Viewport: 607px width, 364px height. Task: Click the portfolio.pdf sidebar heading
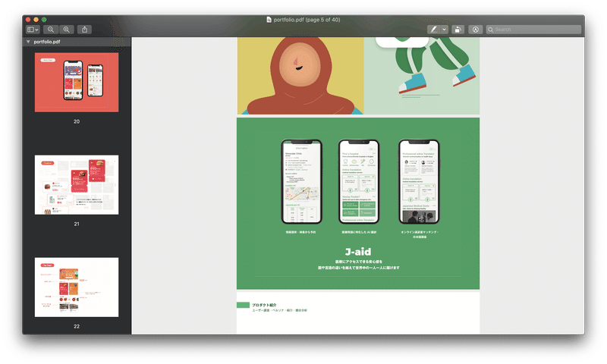pyautogui.click(x=47, y=42)
